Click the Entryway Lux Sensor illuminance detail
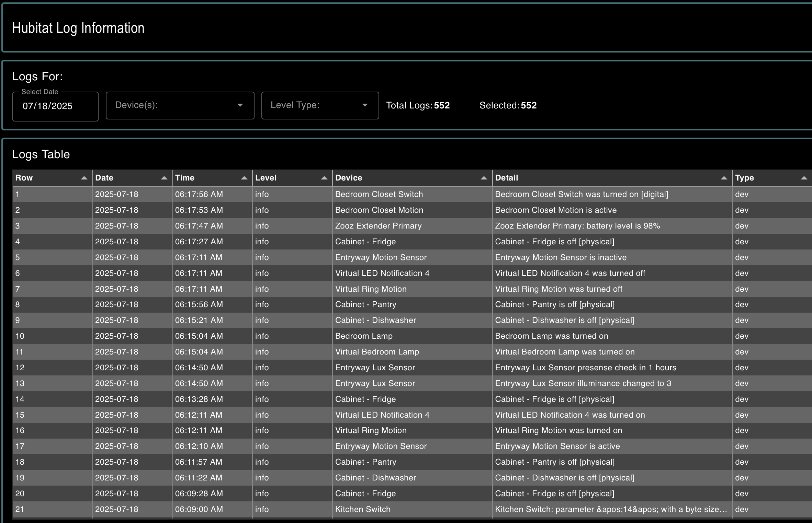This screenshot has width=812, height=523. point(583,383)
